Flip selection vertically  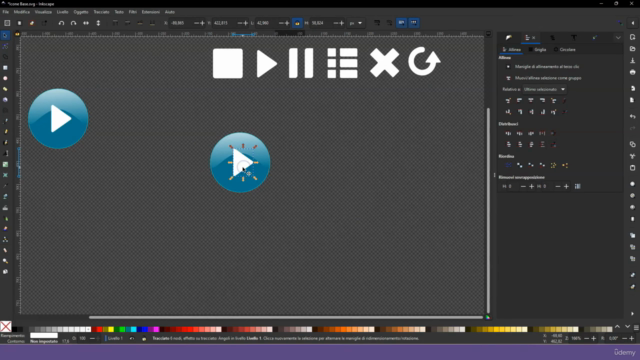[x=98, y=23]
